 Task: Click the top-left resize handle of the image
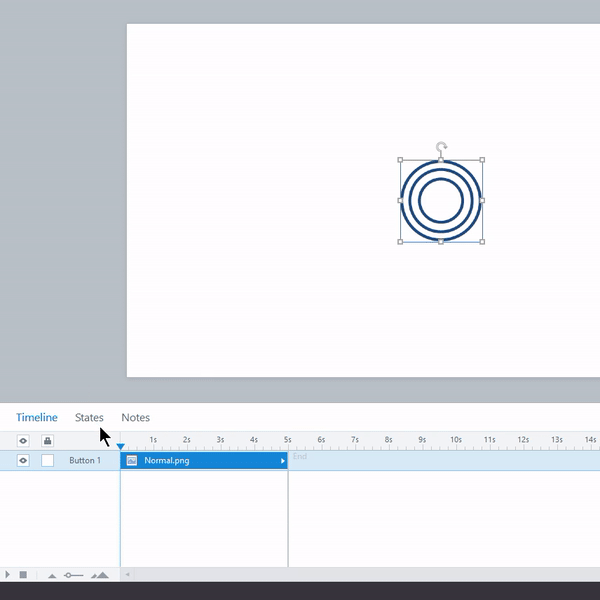[400, 160]
